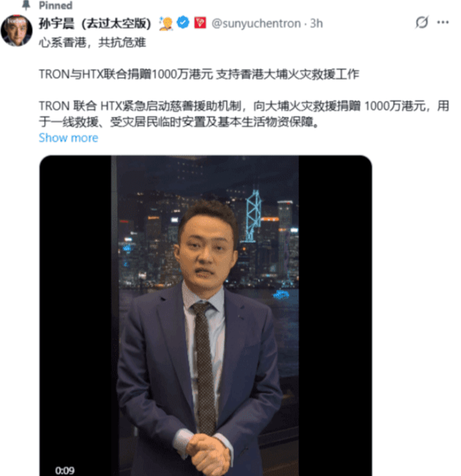Viewport: 461px width, 476px height.
Task: Click the line starting 于一线救援
Action: tap(179, 122)
